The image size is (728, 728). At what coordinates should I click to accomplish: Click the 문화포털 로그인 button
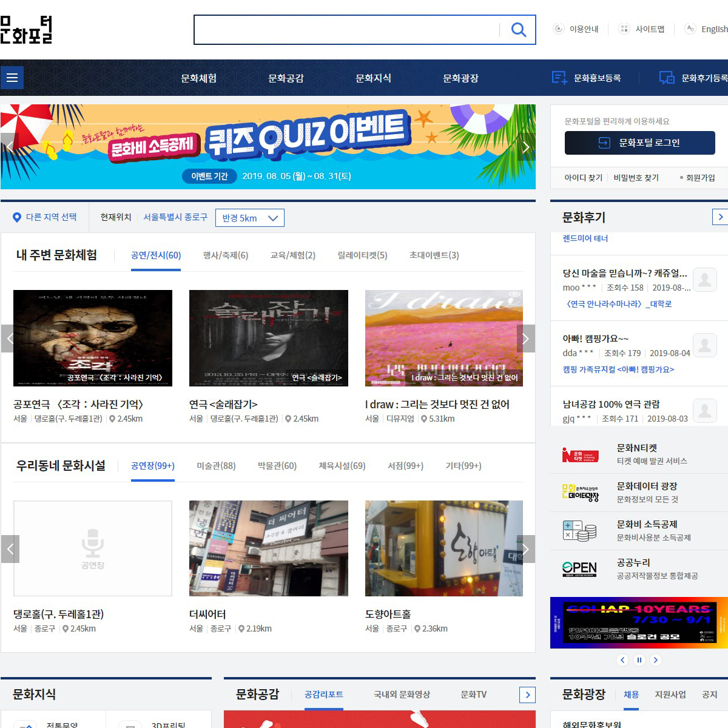(x=639, y=143)
